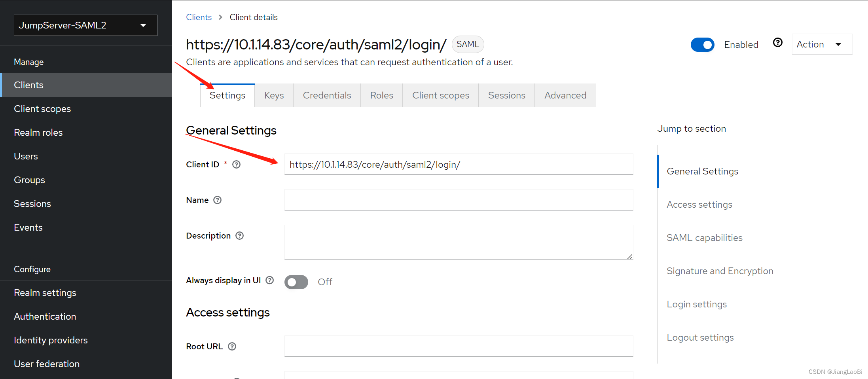Click the Clients breadcrumb link
Image resolution: width=868 pixels, height=379 pixels.
199,17
